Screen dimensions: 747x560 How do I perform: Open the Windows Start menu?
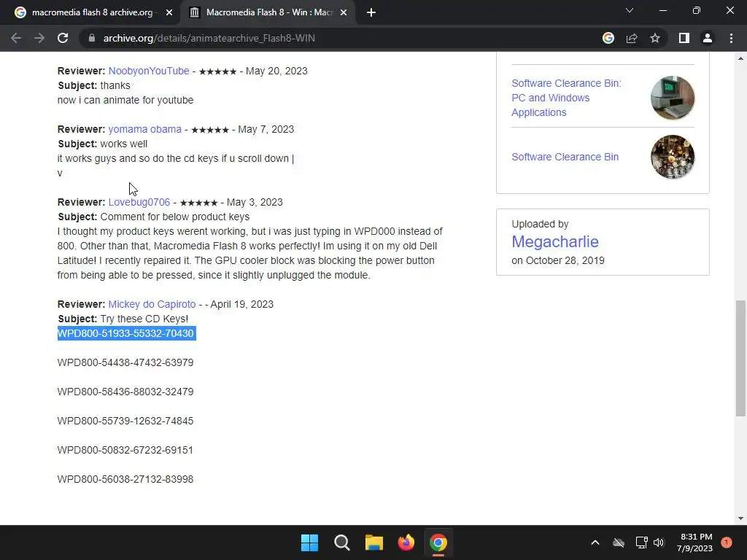309,542
